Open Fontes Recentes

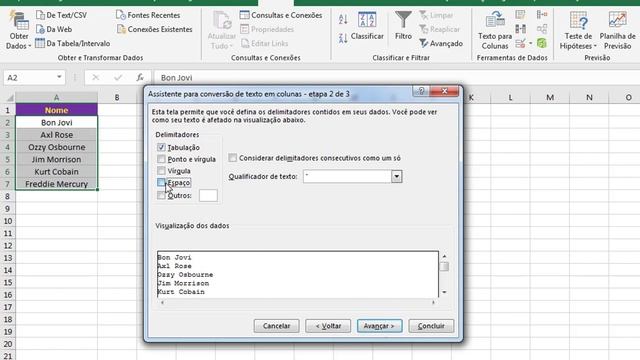click(148, 15)
